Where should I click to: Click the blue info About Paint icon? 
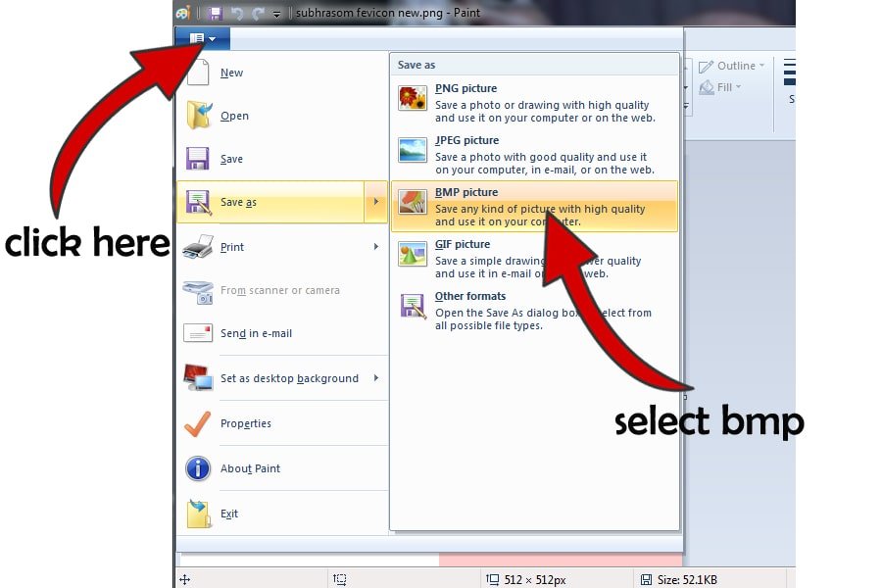(198, 468)
